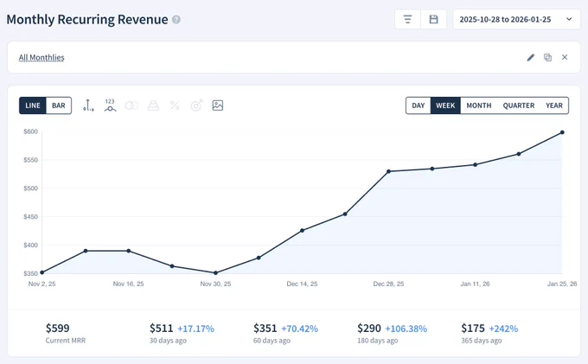Click the +242% change figure

(503, 329)
